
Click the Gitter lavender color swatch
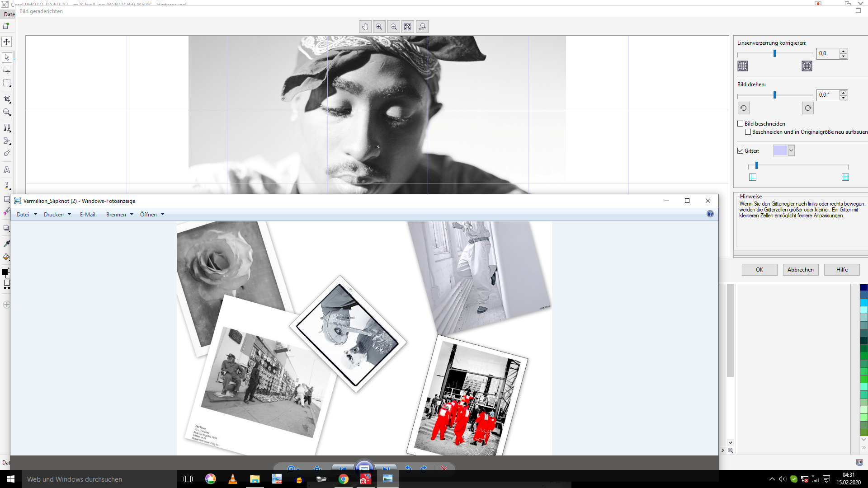[780, 150]
